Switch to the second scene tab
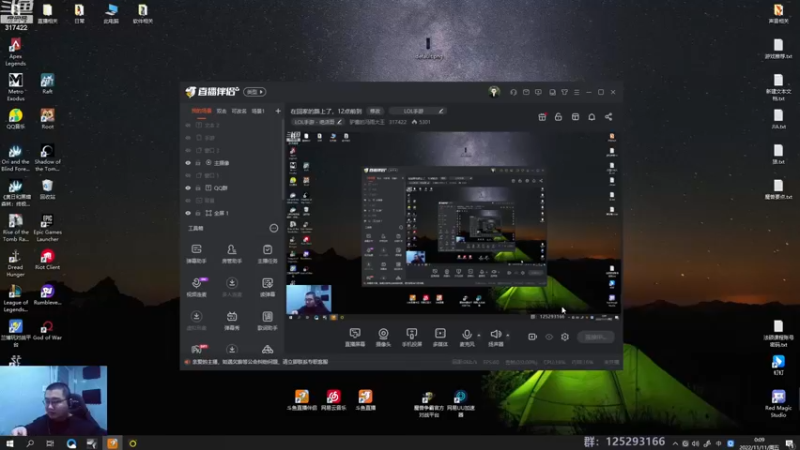 coord(221,111)
